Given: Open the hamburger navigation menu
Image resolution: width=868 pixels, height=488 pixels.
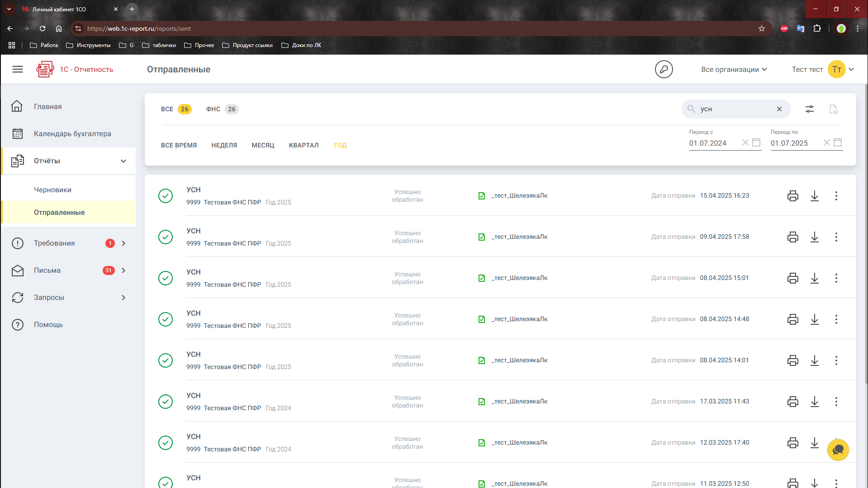Looking at the screenshot, I should tap(18, 69).
